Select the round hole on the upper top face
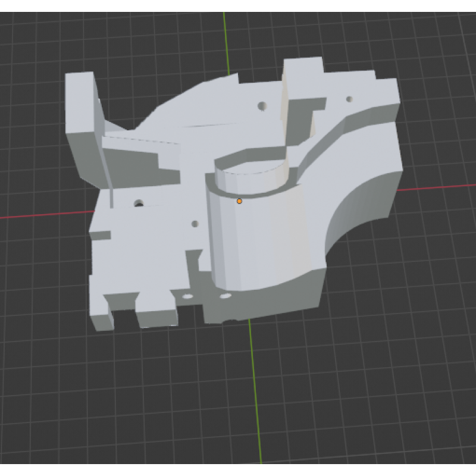Image resolution: width=476 pixels, height=476 pixels. click(x=261, y=106)
